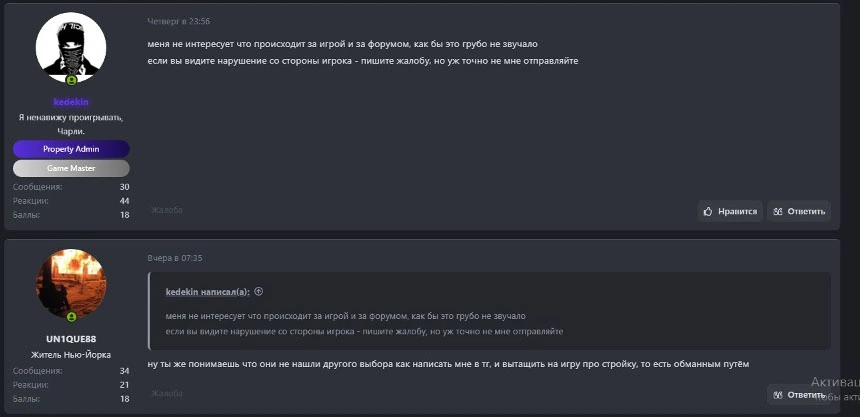
Task: Click the "Вчера в 07:35" timestamp
Action: pos(175,258)
